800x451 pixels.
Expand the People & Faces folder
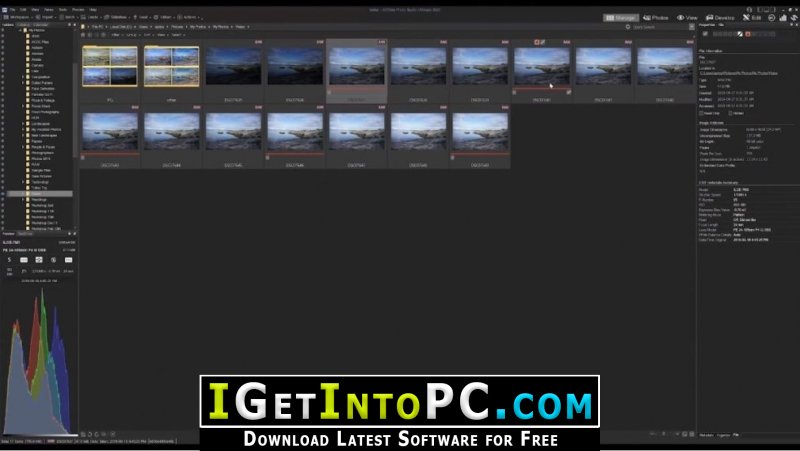click(x=23, y=147)
